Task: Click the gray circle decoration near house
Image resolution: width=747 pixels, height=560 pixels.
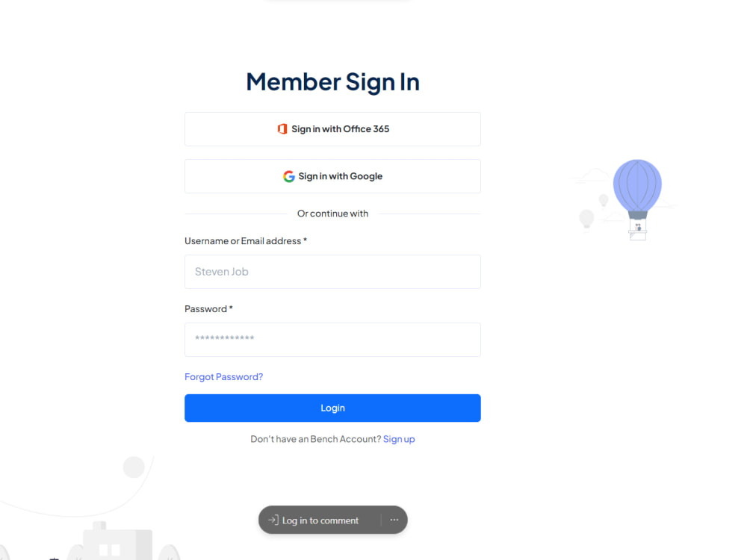Action: point(134,467)
